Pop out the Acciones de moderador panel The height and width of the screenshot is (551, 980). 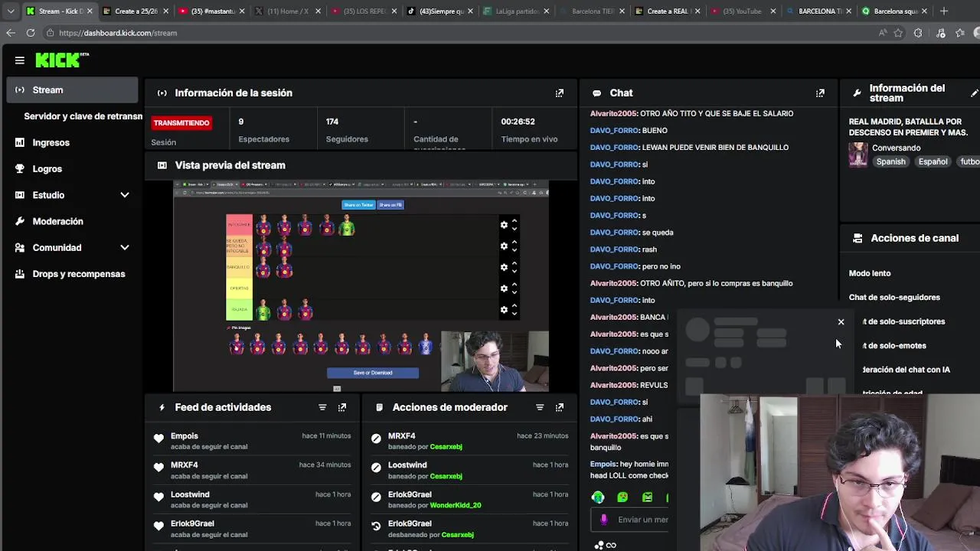pos(560,408)
